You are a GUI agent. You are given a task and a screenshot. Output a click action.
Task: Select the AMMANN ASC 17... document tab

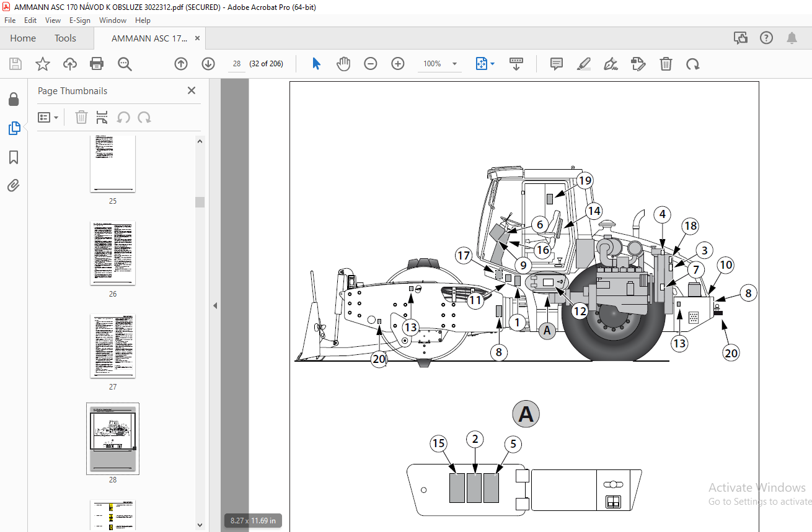[x=149, y=38]
